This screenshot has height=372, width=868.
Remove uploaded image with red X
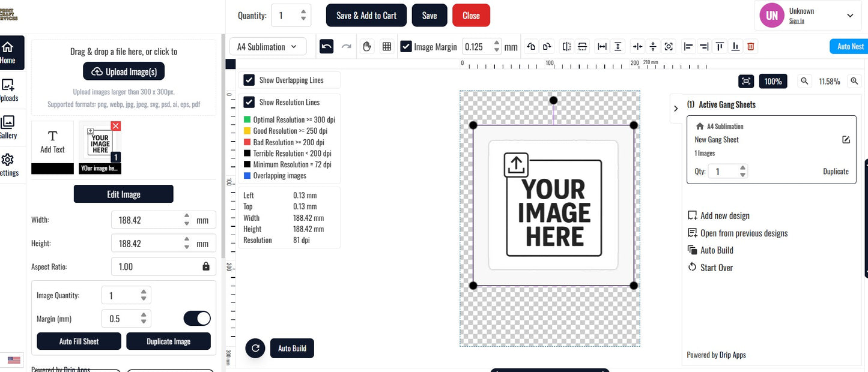[116, 125]
